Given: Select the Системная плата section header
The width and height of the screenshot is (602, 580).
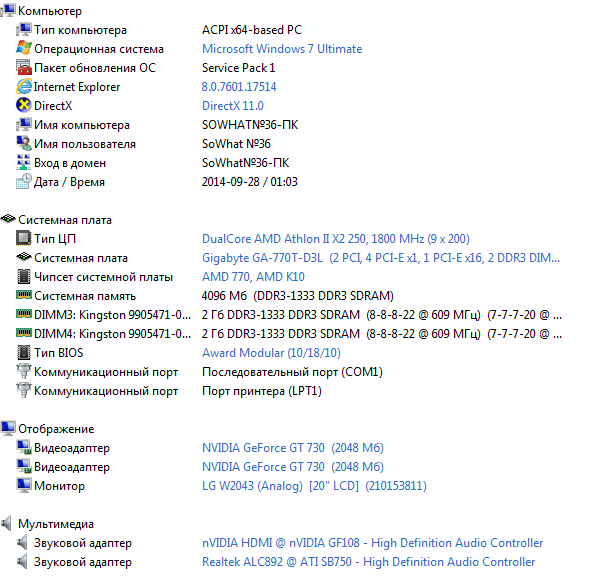Looking at the screenshot, I should coord(65,220).
